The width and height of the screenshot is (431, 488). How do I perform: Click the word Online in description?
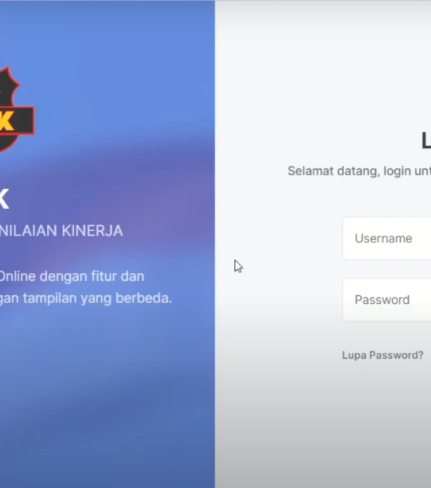17,276
